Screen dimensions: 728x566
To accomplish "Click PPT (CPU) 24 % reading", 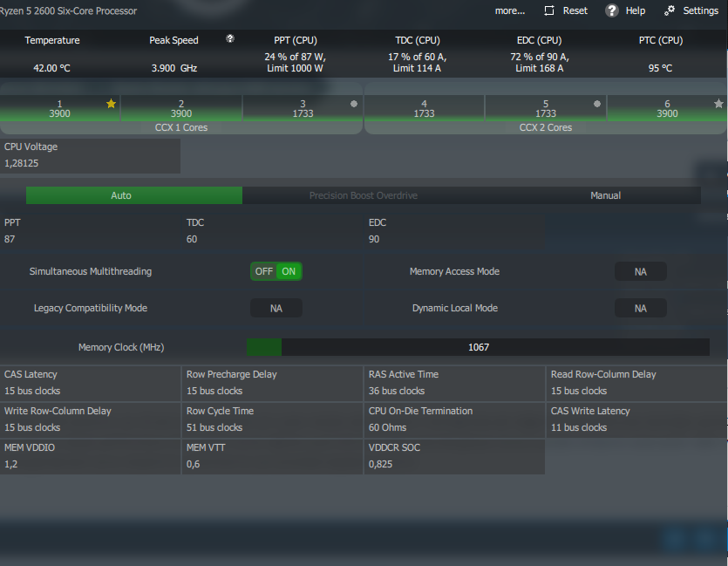I will (x=296, y=62).
